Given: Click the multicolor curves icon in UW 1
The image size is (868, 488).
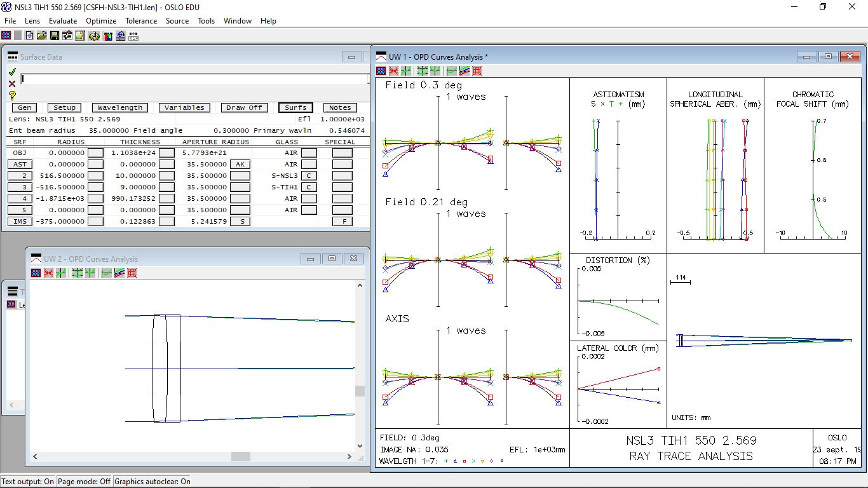Looking at the screenshot, I should coord(465,71).
